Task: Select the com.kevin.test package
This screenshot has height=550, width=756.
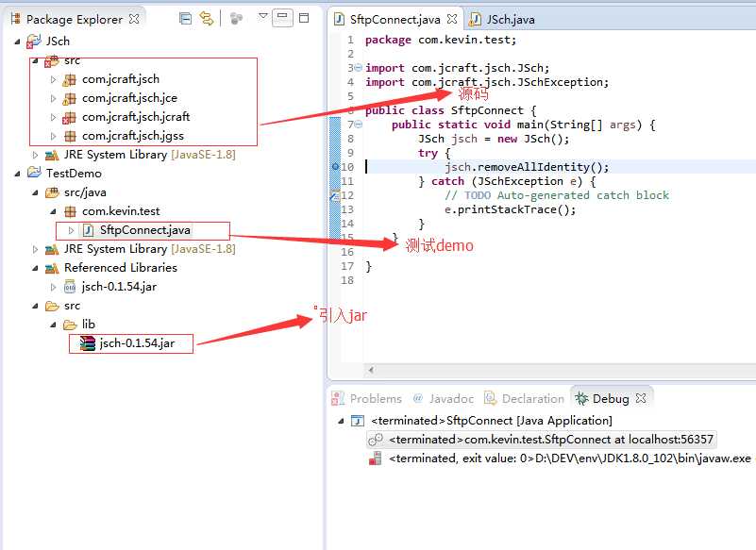Action: (x=121, y=211)
